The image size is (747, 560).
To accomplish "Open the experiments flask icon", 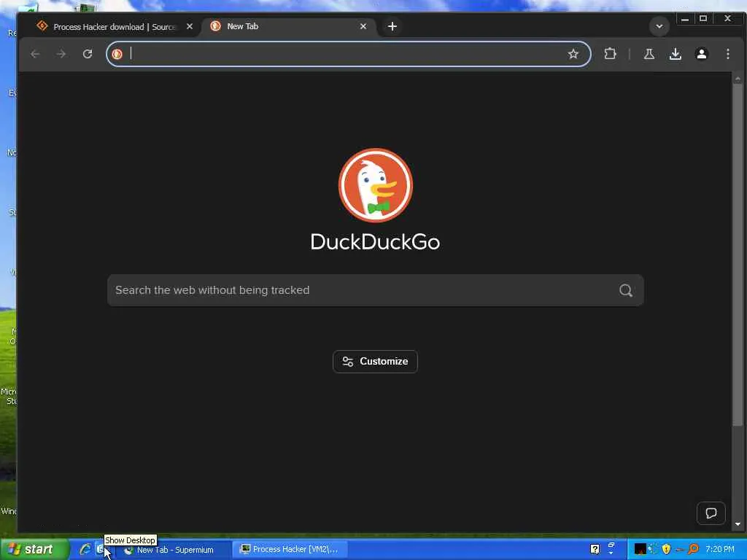I will point(649,54).
